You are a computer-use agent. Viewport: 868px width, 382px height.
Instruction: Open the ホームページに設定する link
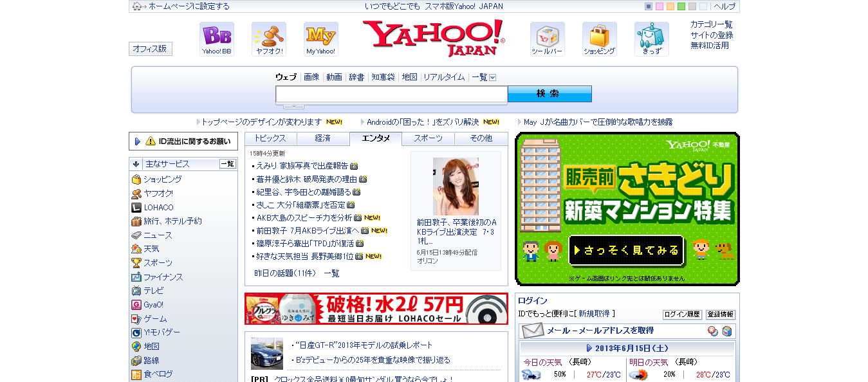(x=189, y=6)
